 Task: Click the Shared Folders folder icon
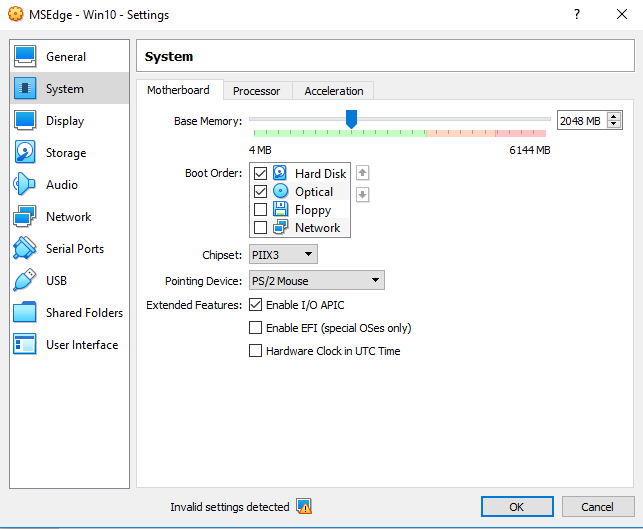25,312
